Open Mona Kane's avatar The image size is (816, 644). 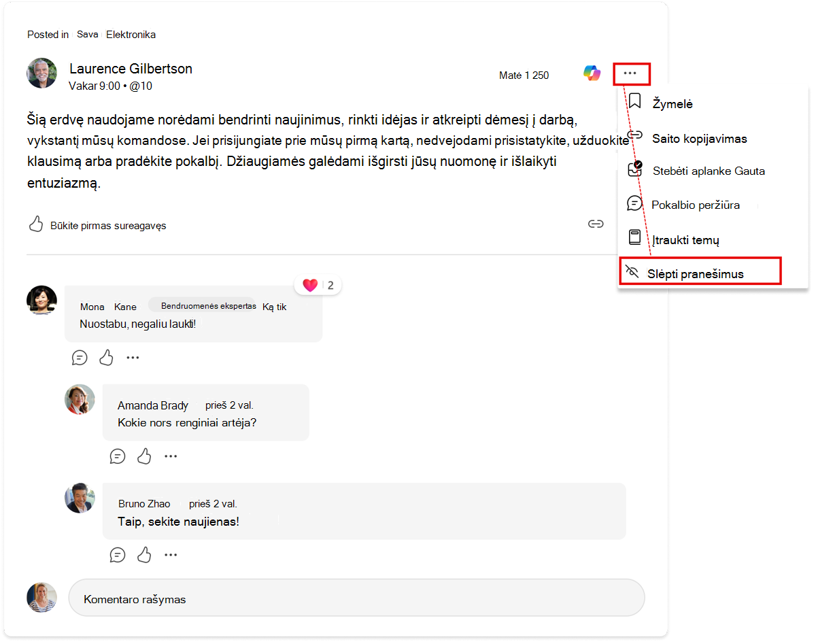[x=41, y=301]
